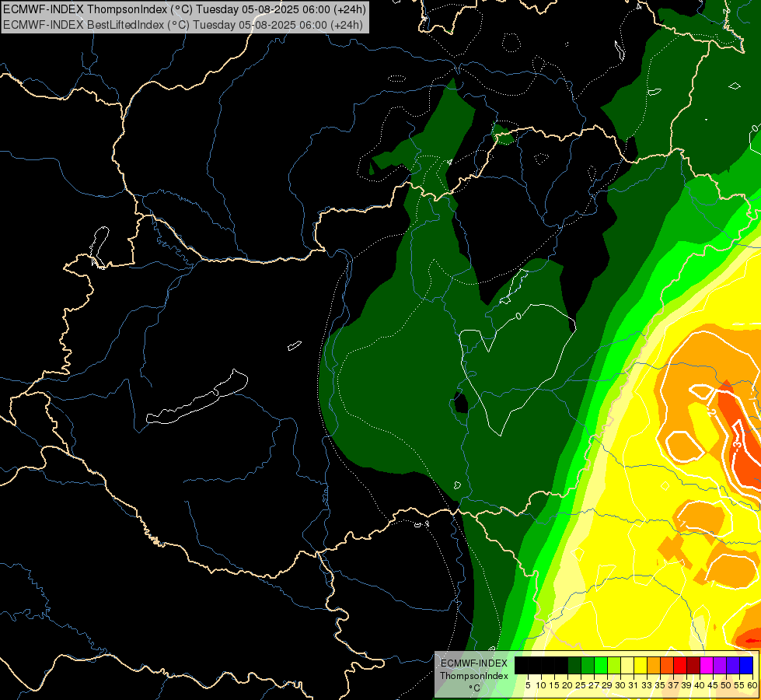This screenshot has height=700, width=761.
Task: Click the purple 45–50 legend swatch
Action: pos(721,666)
